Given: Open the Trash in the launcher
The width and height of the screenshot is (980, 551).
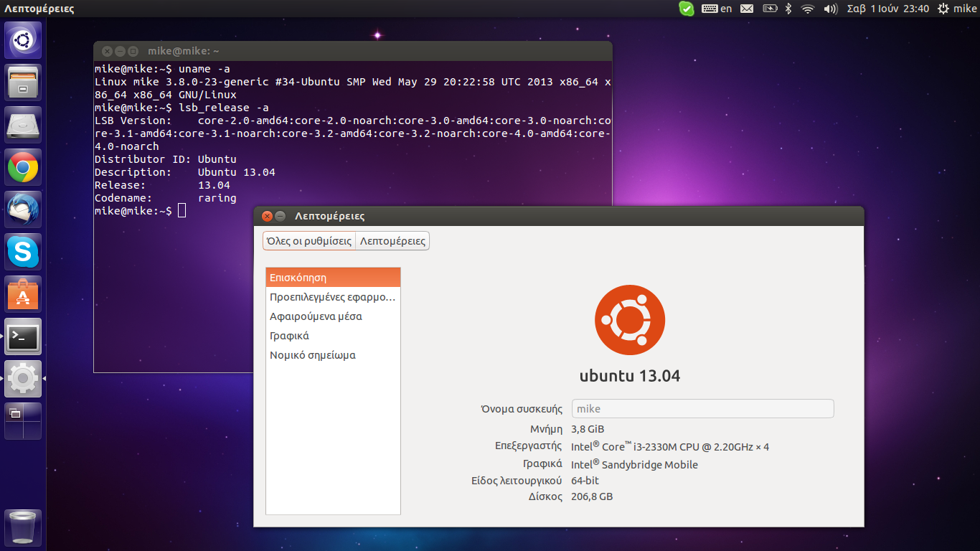Looking at the screenshot, I should coord(23,528).
